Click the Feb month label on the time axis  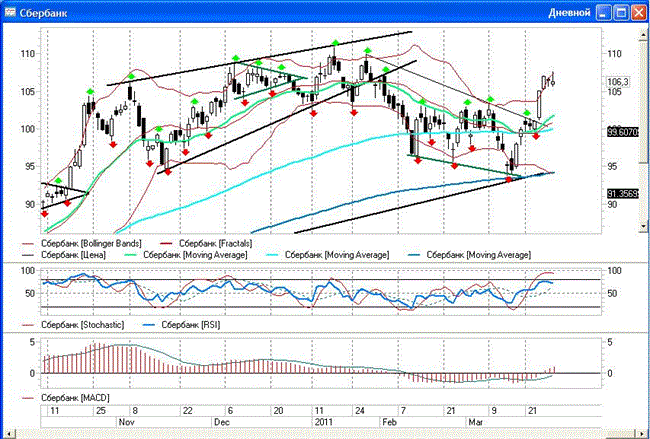tap(389, 422)
